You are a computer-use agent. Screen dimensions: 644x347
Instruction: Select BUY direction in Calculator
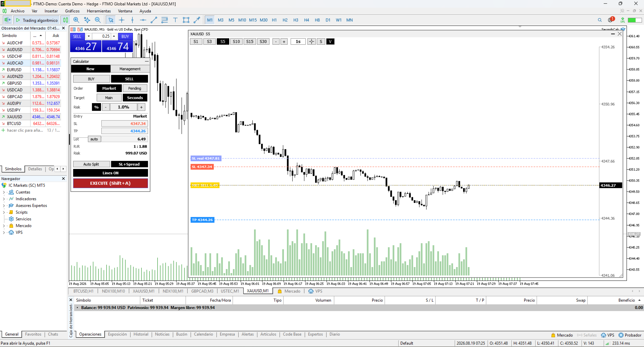pos(91,79)
